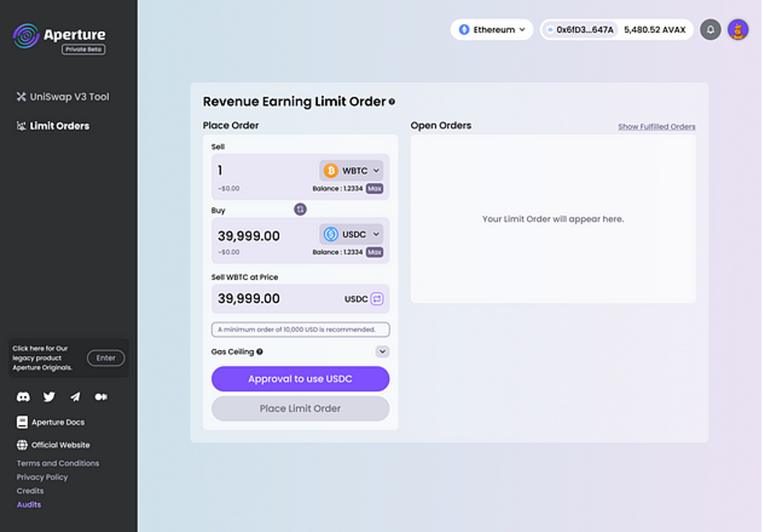
Task: Click the WBTC bitcoin coin icon
Action: (331, 171)
